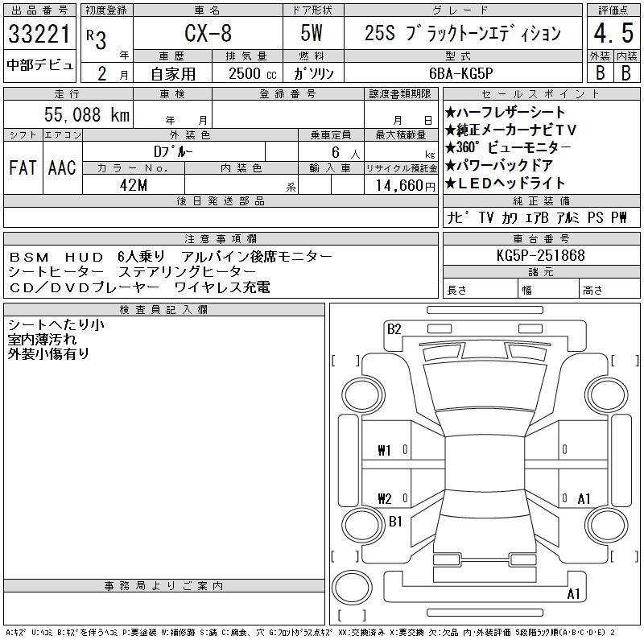This screenshot has width=644, height=644.
Task: Click the model code 6BA-KG5P
Action: tap(463, 72)
